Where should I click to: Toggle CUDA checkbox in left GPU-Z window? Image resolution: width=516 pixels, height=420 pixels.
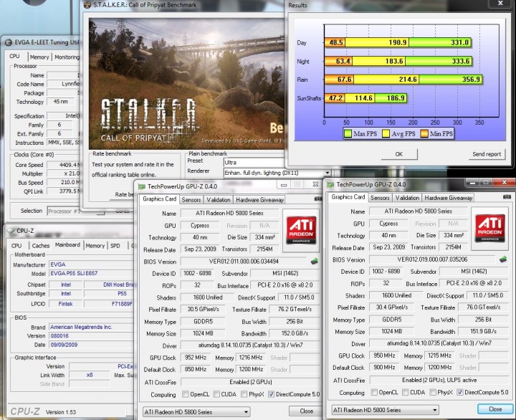tap(216, 394)
